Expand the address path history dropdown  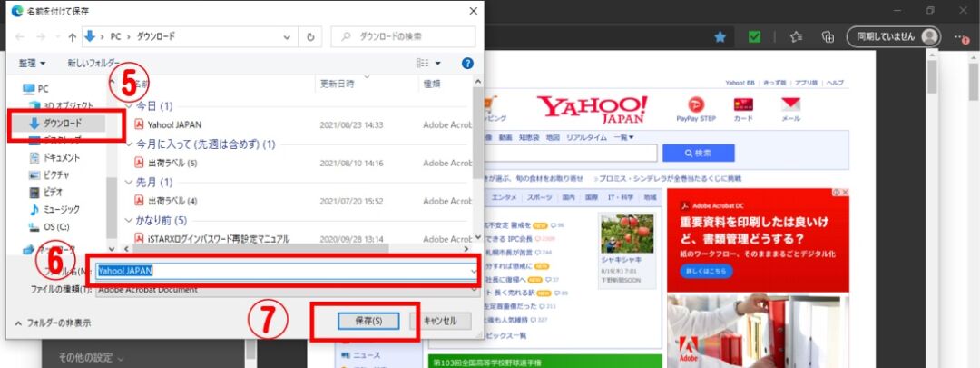click(x=286, y=37)
